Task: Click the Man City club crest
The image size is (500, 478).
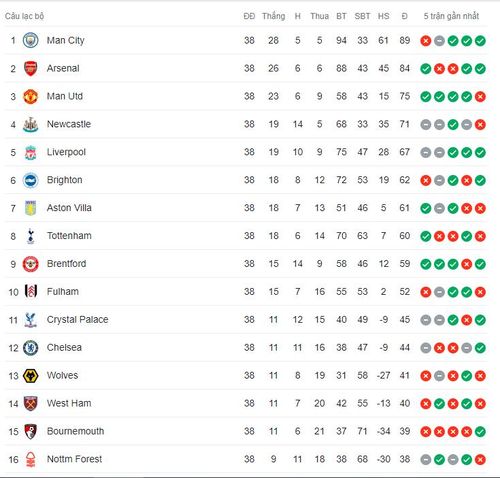Action: (30, 41)
